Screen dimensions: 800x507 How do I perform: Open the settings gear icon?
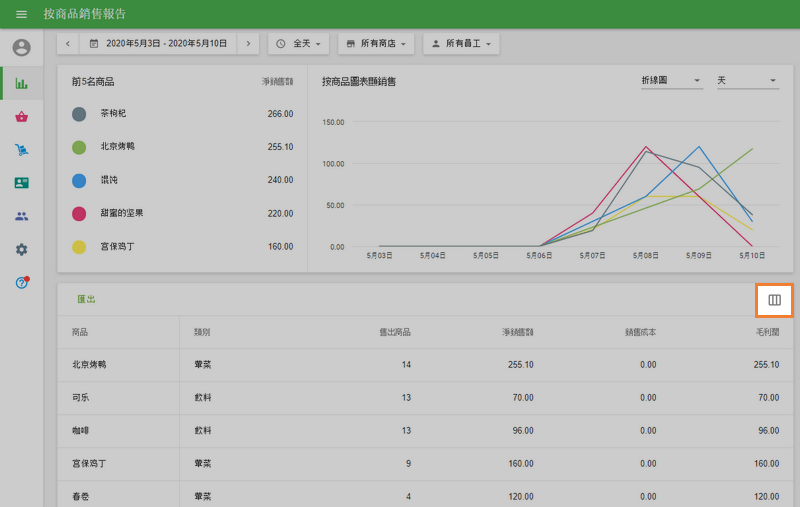tap(21, 249)
